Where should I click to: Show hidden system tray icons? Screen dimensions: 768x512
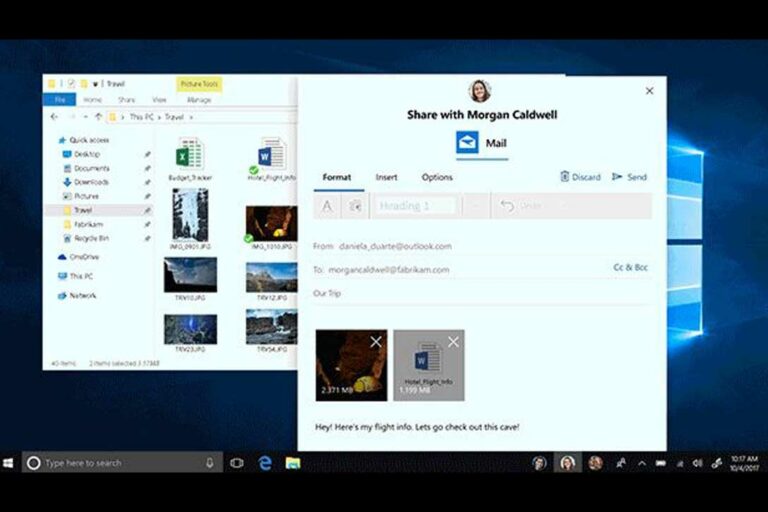[x=642, y=463]
